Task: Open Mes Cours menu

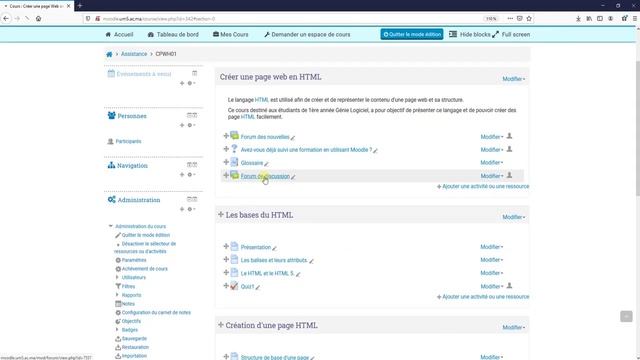Action: [231, 35]
